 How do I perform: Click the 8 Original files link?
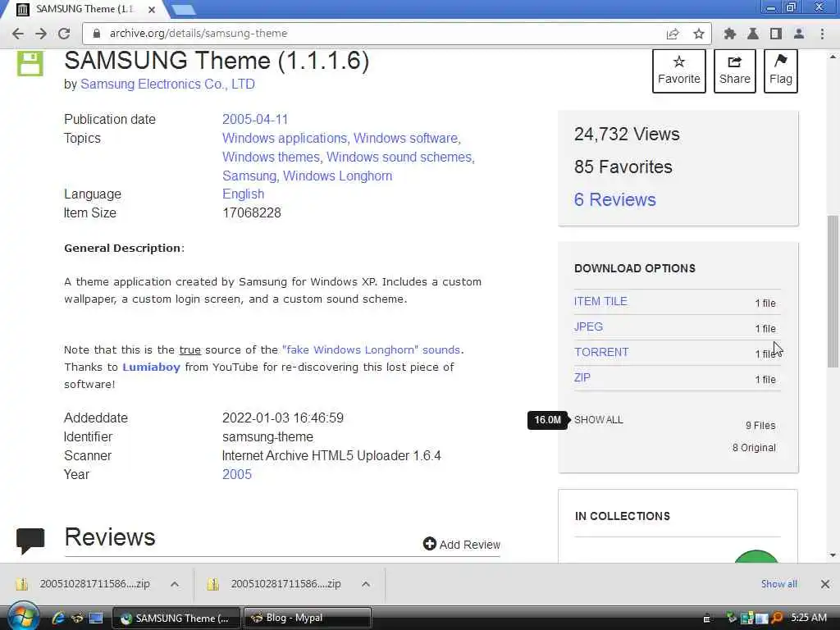point(754,447)
